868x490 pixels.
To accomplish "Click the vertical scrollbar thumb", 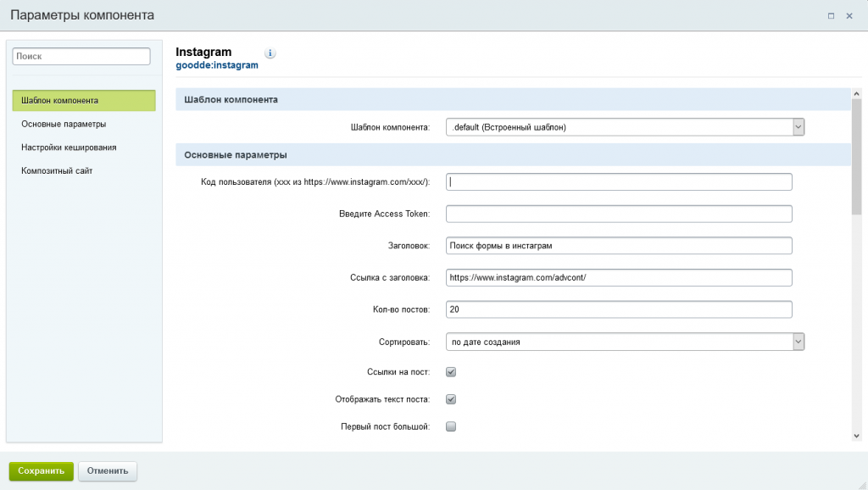I will 856,153.
